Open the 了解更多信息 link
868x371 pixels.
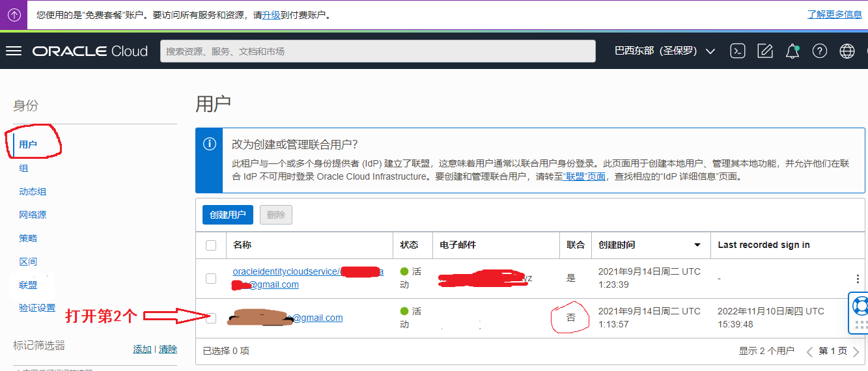pos(835,14)
